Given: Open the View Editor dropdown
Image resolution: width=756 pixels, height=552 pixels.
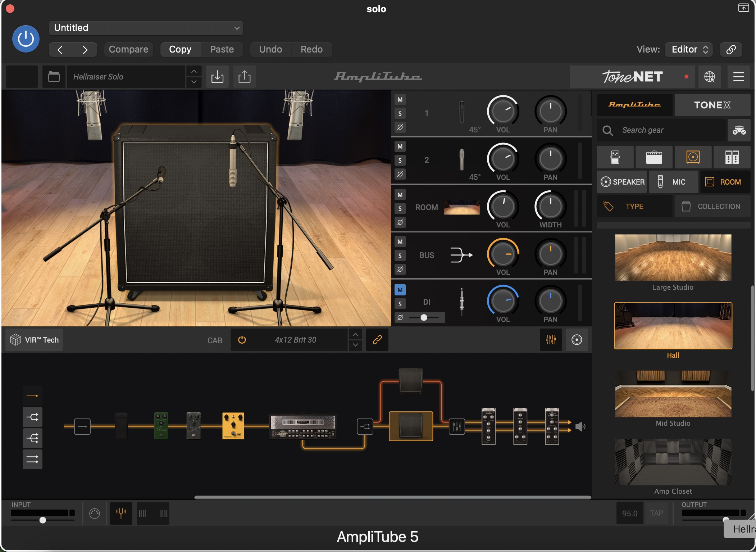Looking at the screenshot, I should (689, 49).
